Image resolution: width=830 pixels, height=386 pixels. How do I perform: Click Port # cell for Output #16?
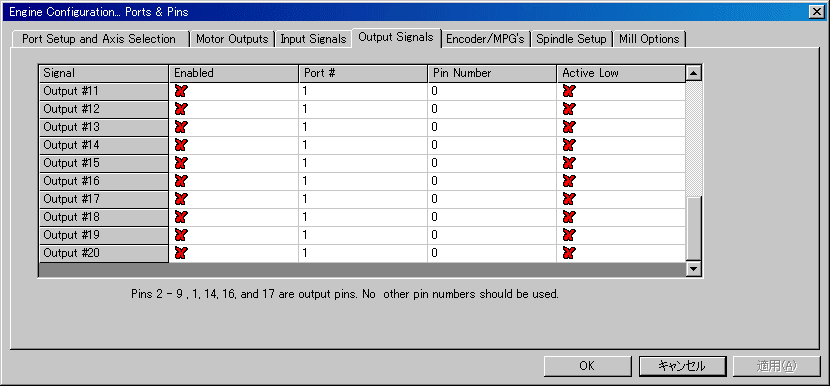(363, 181)
